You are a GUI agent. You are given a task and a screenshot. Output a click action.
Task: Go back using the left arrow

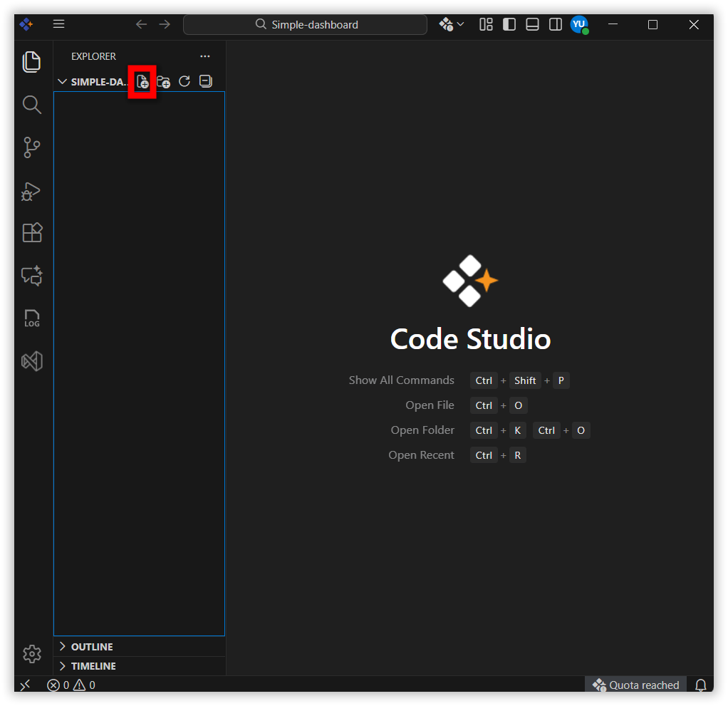pos(141,24)
